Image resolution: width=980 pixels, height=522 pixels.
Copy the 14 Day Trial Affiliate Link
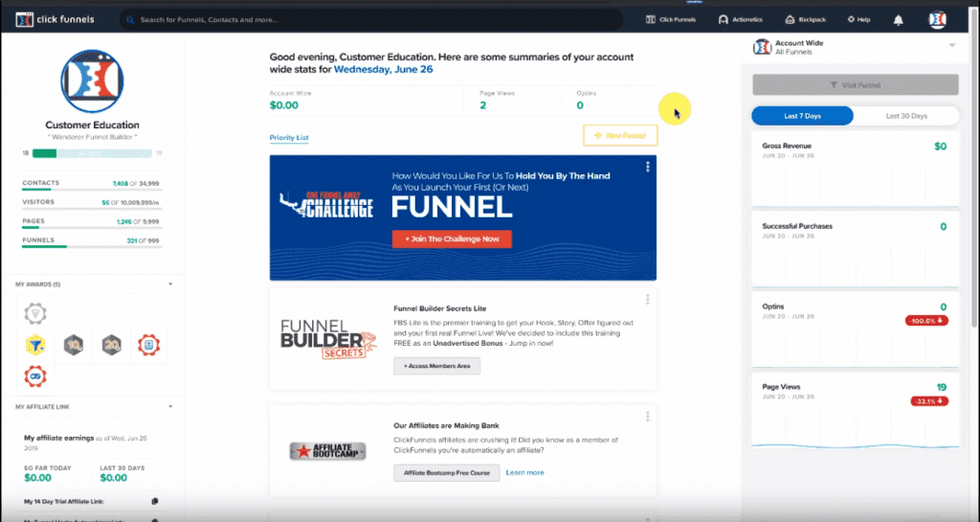(155, 501)
